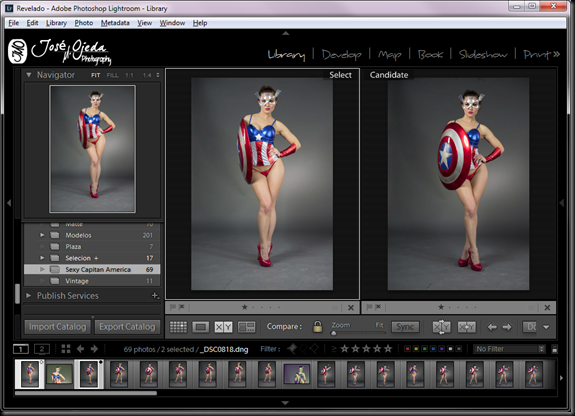Viewport: 575px width, 416px height.
Task: Click the Sync button
Action: (405, 326)
